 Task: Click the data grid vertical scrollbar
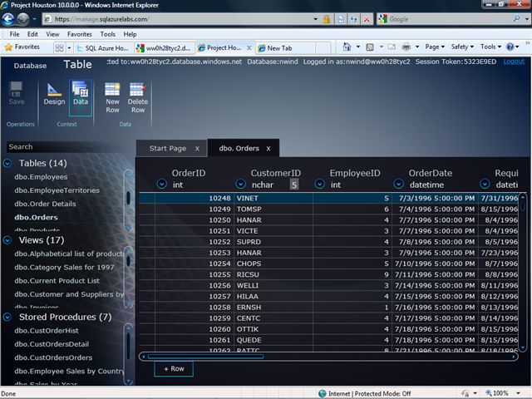click(x=523, y=273)
